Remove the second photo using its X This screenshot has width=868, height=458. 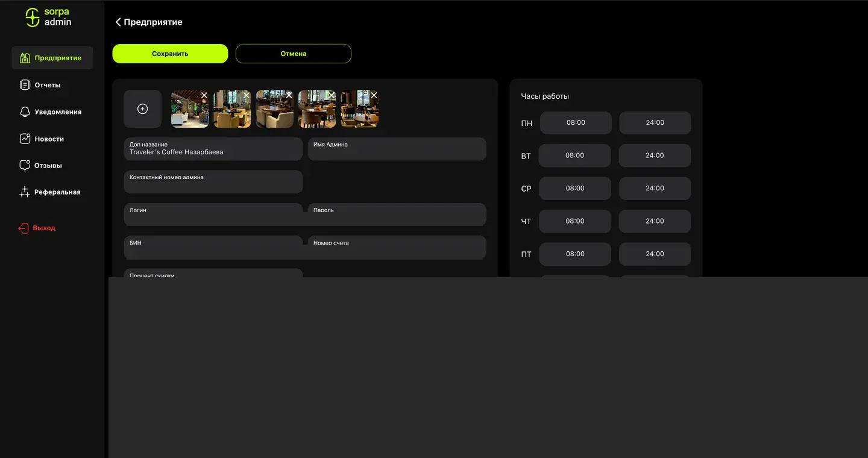[247, 95]
